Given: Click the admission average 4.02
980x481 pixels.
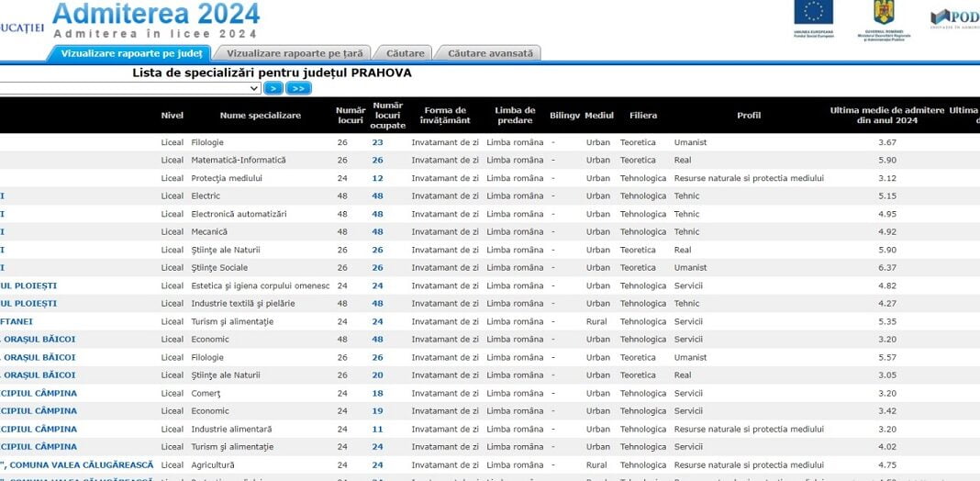Looking at the screenshot, I should [887, 447].
